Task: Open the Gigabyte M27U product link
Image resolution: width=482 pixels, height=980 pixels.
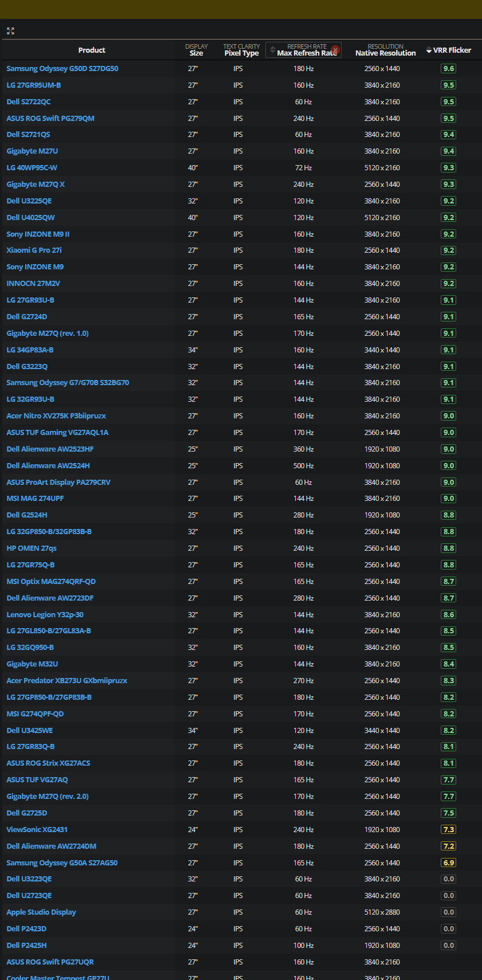Action: pyautogui.click(x=32, y=151)
